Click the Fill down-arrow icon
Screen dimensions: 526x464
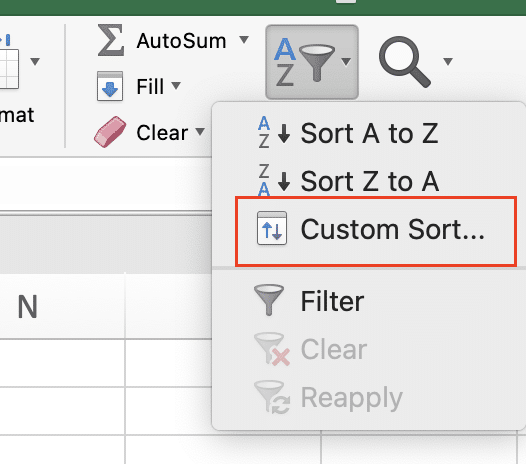click(110, 86)
